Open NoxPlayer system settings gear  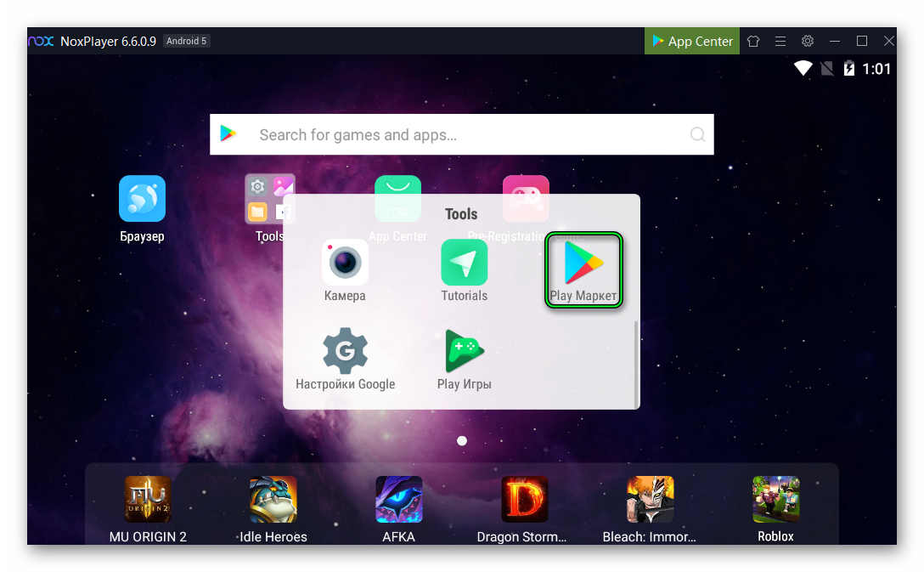pos(808,42)
